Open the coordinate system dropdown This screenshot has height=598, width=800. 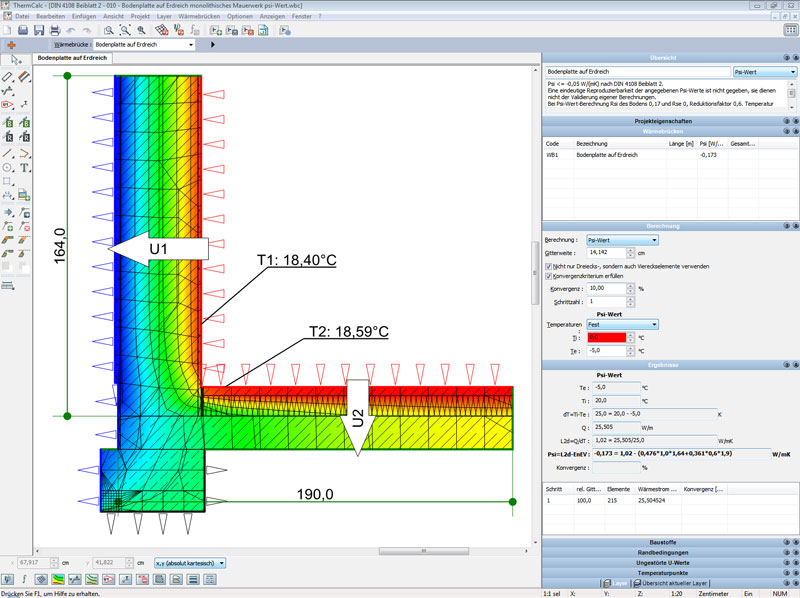(190, 563)
